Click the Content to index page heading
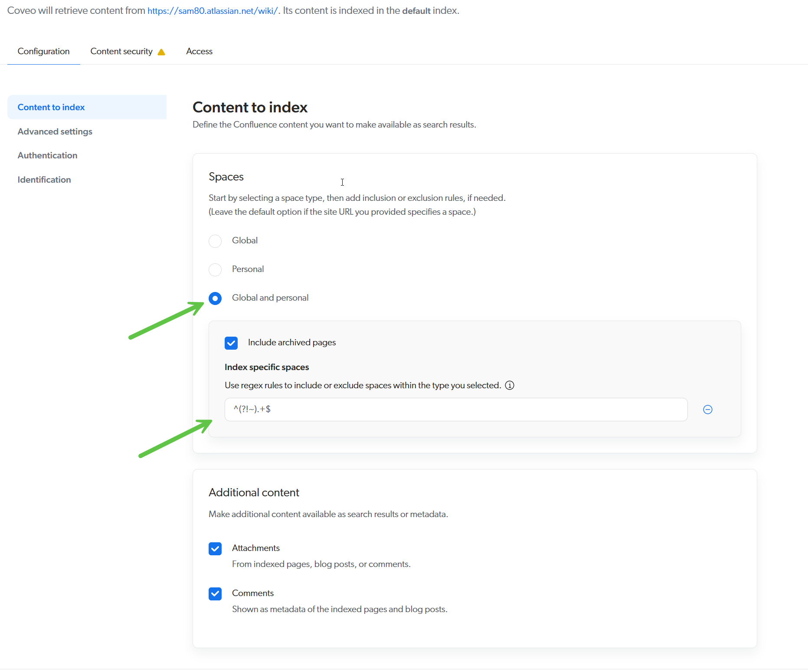Screen dimensions: 808x672 pos(250,107)
